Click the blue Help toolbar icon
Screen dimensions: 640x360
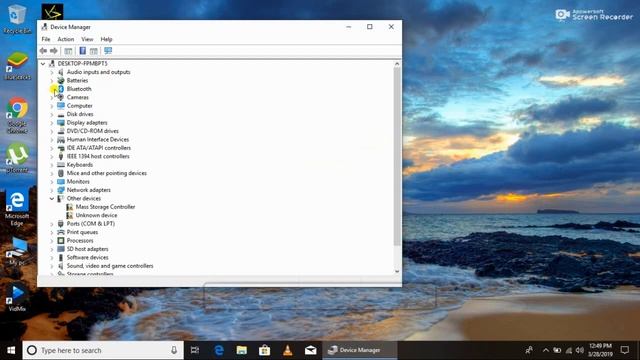click(82, 51)
